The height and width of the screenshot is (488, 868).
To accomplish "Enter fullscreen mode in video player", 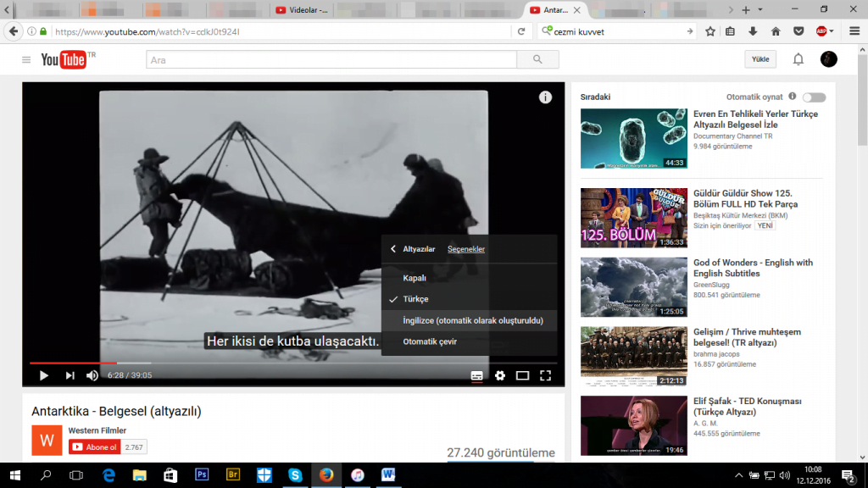I will [546, 375].
